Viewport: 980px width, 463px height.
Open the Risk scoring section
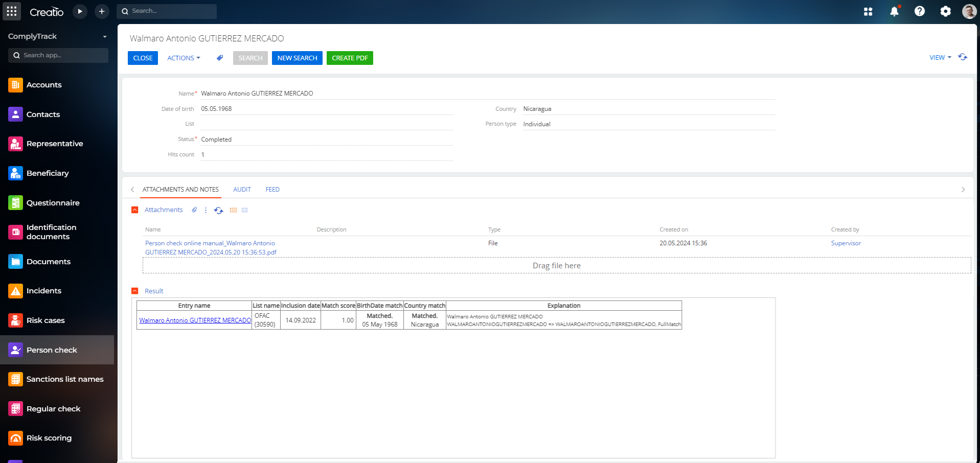click(x=49, y=438)
